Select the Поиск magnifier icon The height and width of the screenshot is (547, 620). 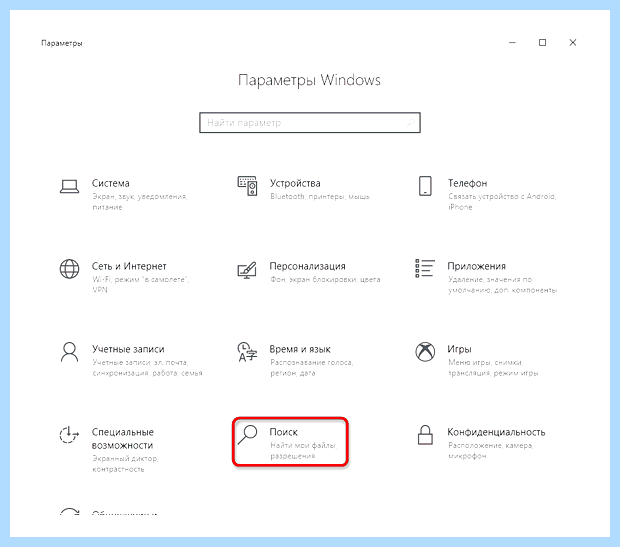[248, 435]
